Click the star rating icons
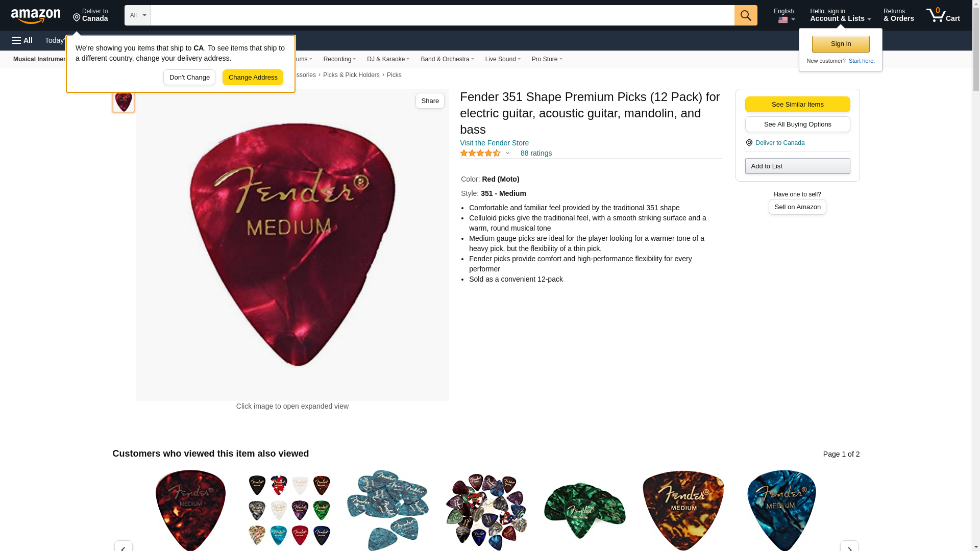This screenshot has height=551, width=980. [x=480, y=153]
